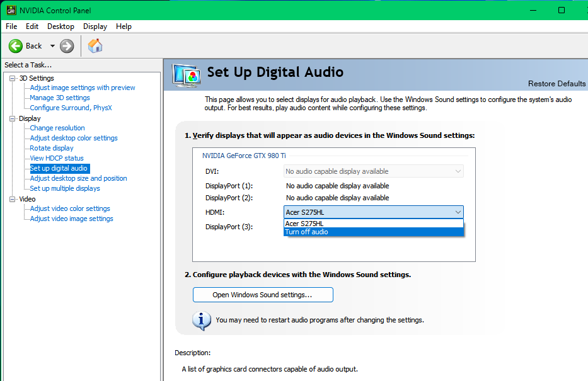Click Open Windows Sound settings button
Image resolution: width=588 pixels, height=381 pixels.
(x=263, y=295)
